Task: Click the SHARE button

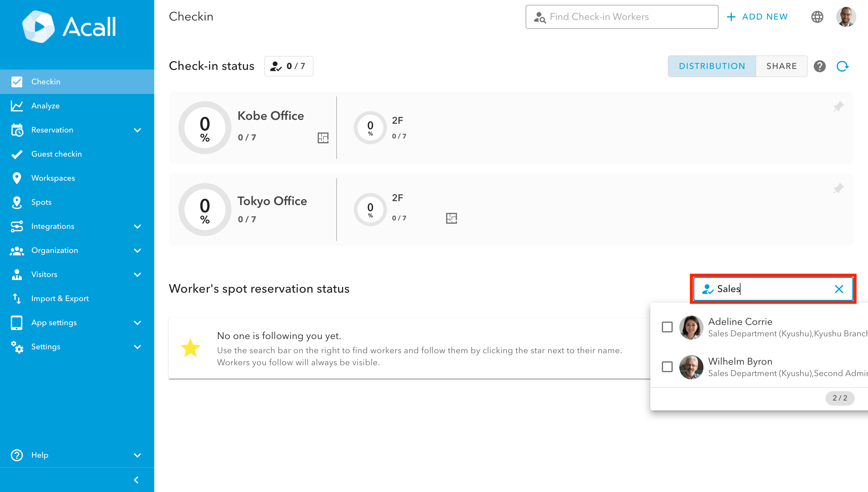Action: (x=781, y=66)
